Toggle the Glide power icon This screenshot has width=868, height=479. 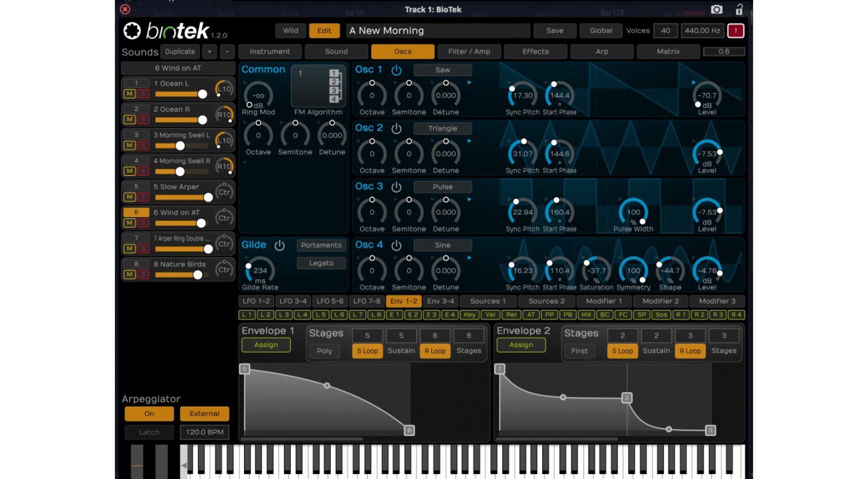click(280, 245)
